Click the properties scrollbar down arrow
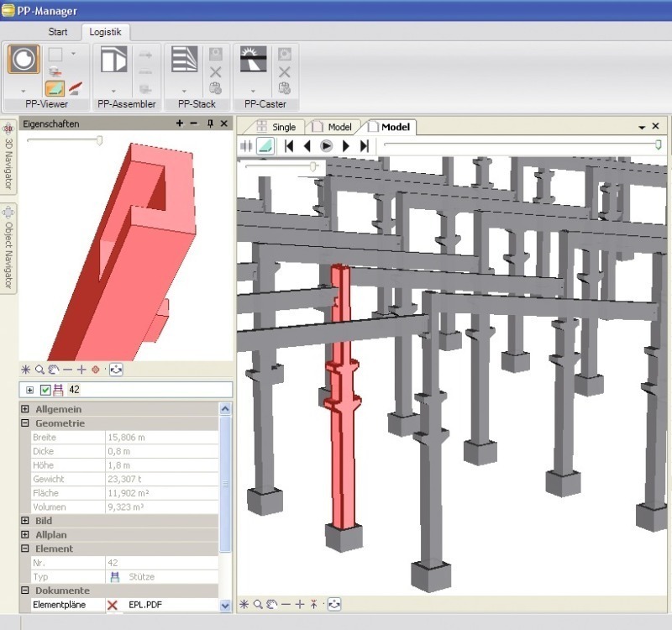672x630 pixels. [x=225, y=606]
